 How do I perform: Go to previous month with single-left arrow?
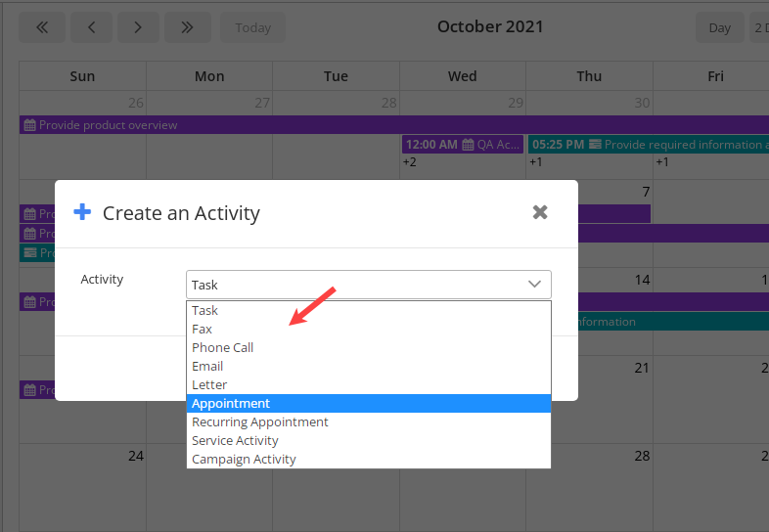pyautogui.click(x=92, y=27)
